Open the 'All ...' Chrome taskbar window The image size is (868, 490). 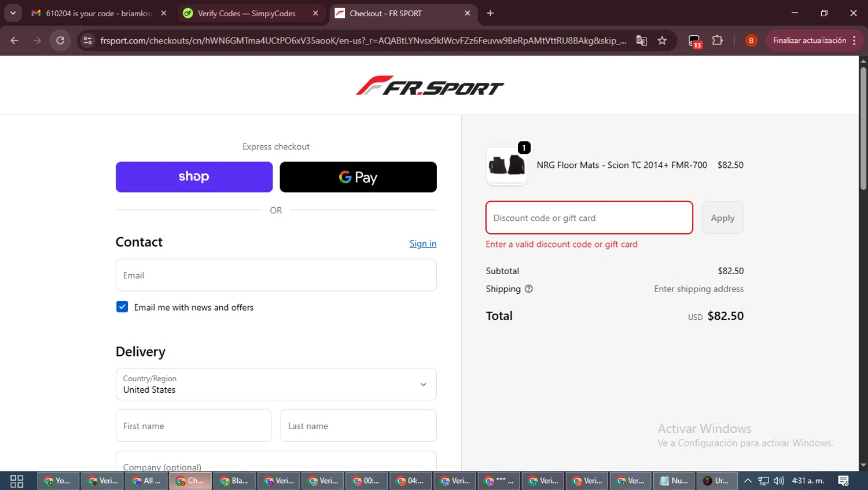click(x=146, y=481)
